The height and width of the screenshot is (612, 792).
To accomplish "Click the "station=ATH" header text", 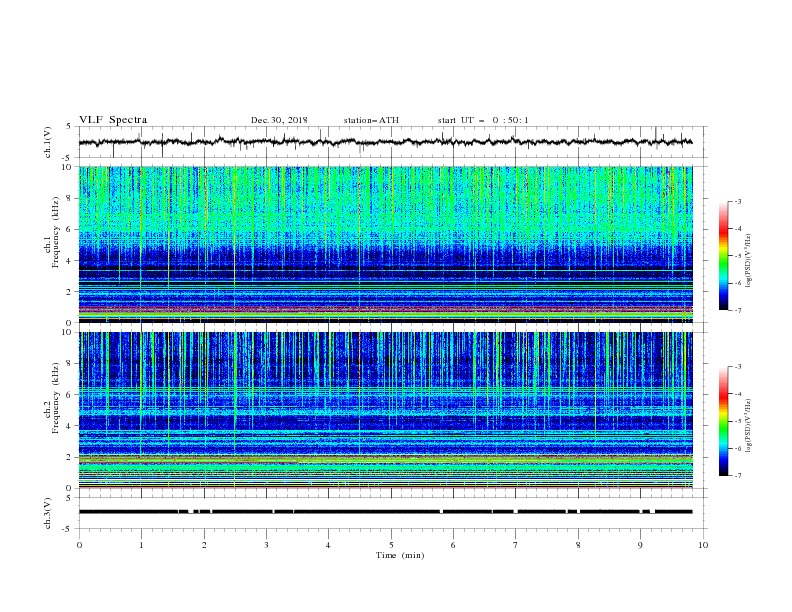I will [x=371, y=120].
